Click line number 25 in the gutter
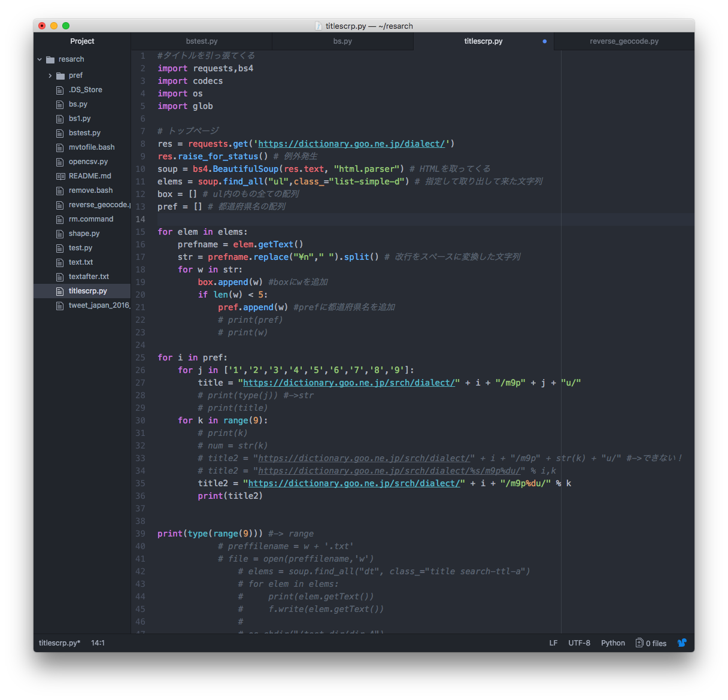The width and height of the screenshot is (728, 700). click(140, 357)
